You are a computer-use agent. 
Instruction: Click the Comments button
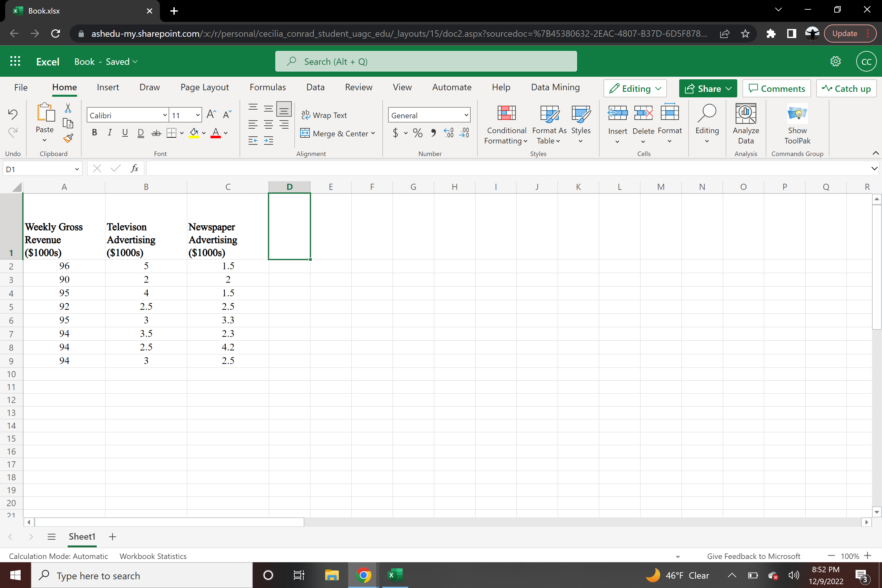pos(776,89)
